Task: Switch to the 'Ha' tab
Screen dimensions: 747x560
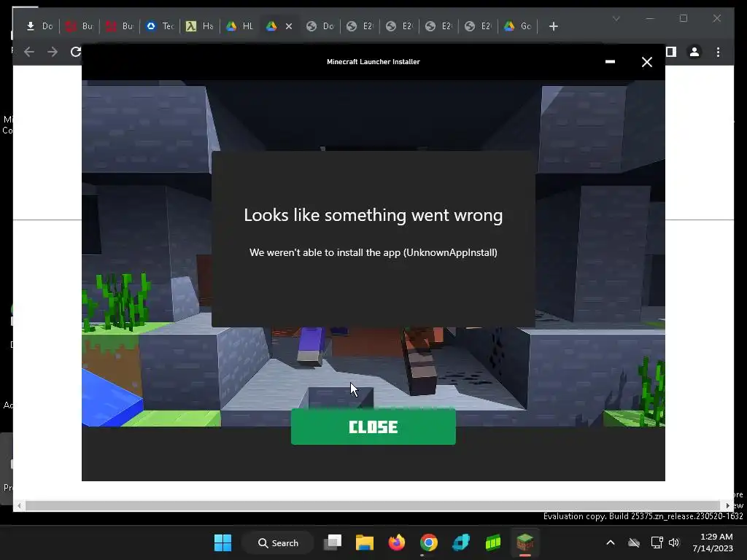Action: (x=200, y=26)
